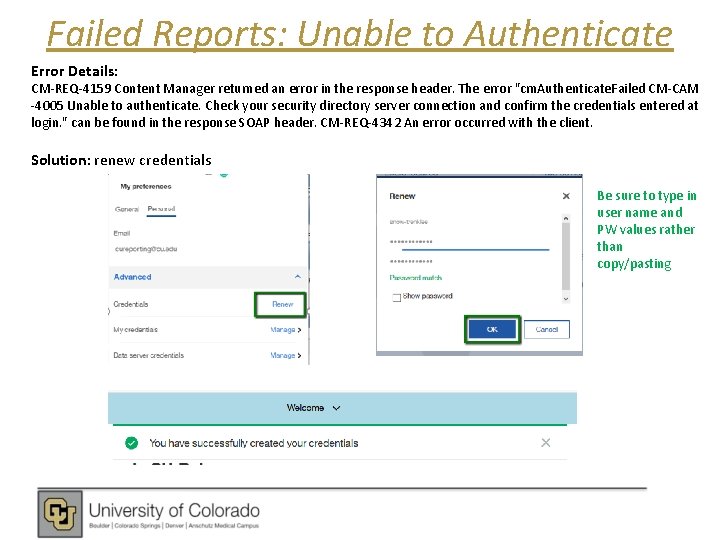Viewport: 720px width, 540px height.
Task: Enable the Show password checkbox
Action: pos(397,298)
